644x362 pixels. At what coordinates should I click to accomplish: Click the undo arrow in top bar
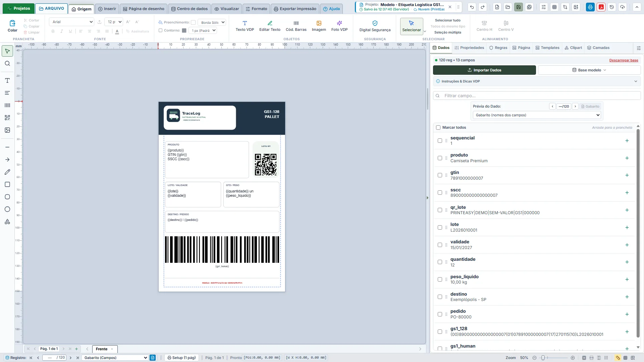click(472, 7)
